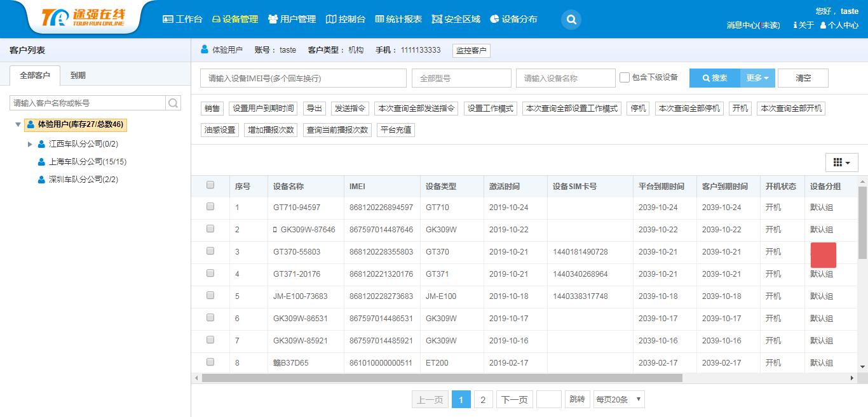Click 本次查询全部发送指令

click(417, 109)
